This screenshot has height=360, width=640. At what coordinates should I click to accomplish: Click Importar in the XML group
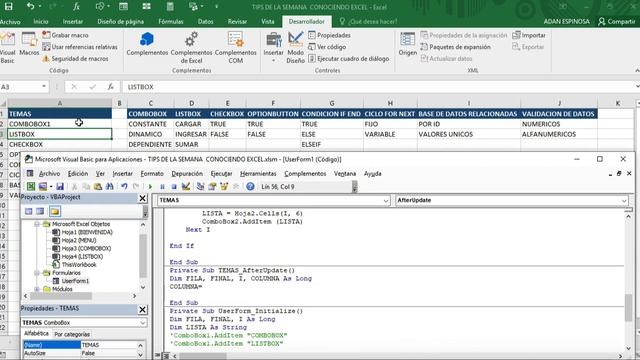point(529,35)
